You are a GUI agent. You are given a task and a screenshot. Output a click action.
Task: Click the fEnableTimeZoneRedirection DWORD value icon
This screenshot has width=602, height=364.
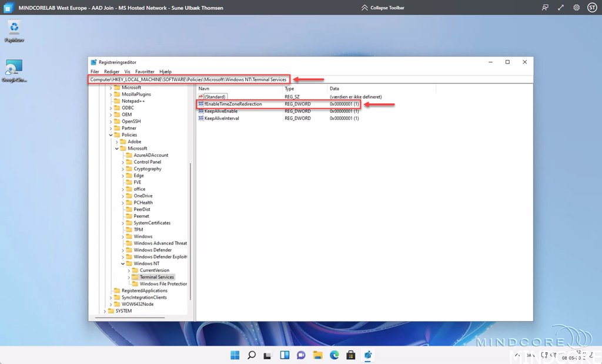[x=201, y=104]
